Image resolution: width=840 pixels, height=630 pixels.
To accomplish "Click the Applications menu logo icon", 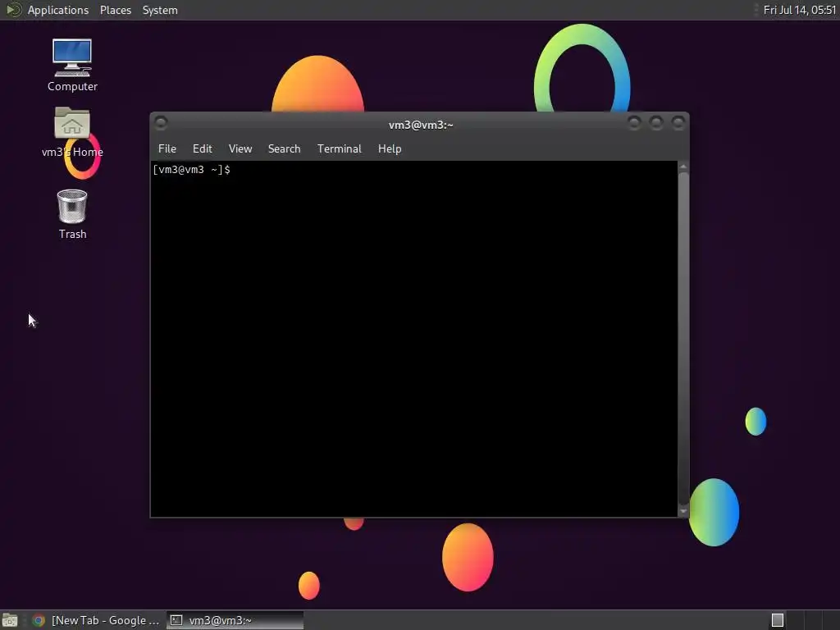I will 13,10.
